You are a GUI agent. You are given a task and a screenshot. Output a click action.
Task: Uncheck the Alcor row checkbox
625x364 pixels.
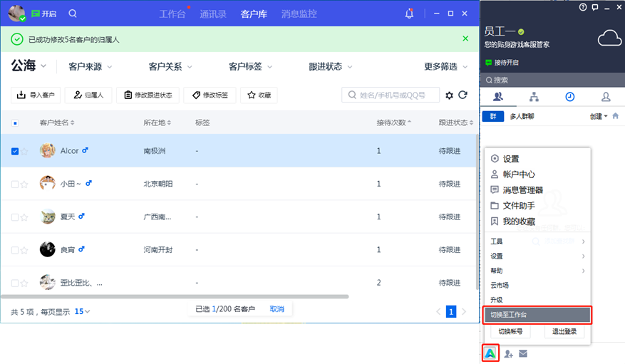(15, 151)
